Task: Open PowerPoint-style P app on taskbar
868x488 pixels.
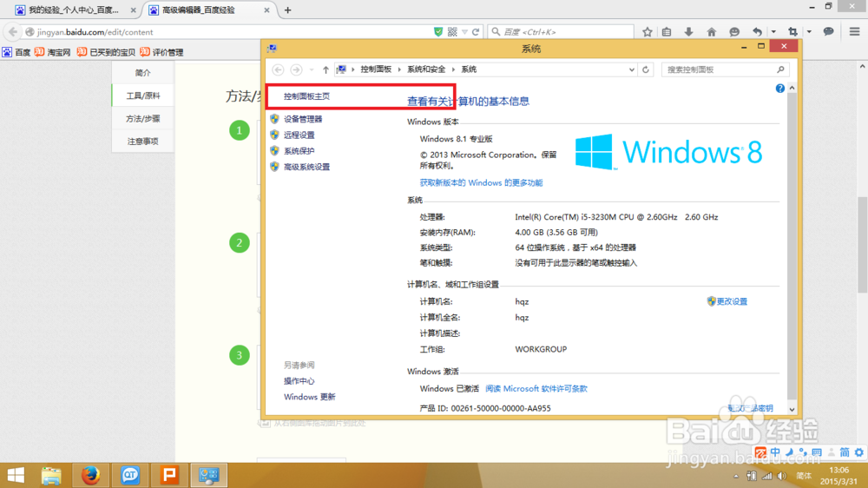Action: click(x=169, y=475)
